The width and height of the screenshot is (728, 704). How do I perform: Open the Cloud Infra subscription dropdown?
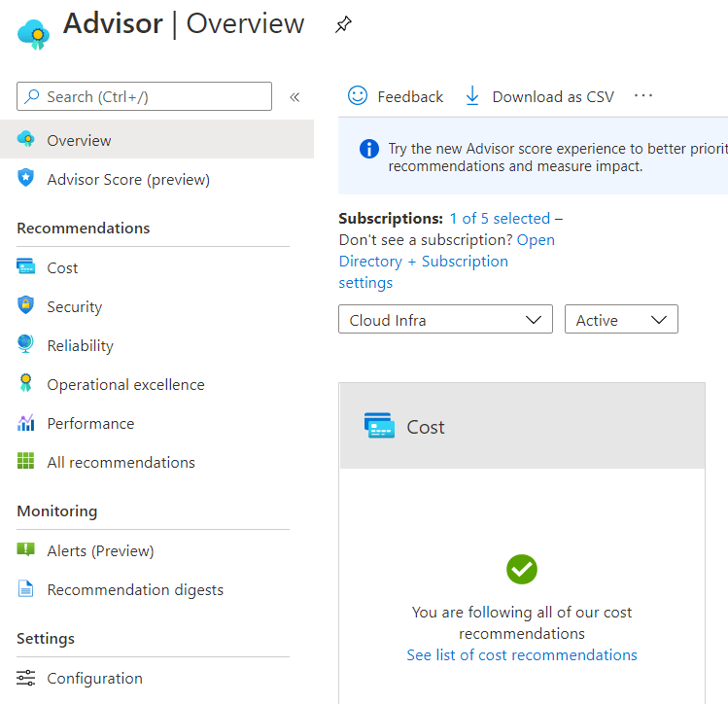[445, 319]
